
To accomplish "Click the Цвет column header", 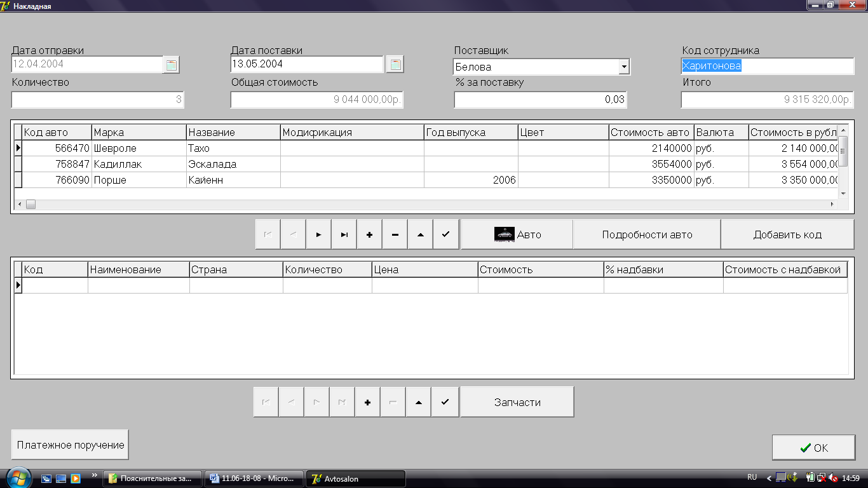I will click(x=564, y=132).
